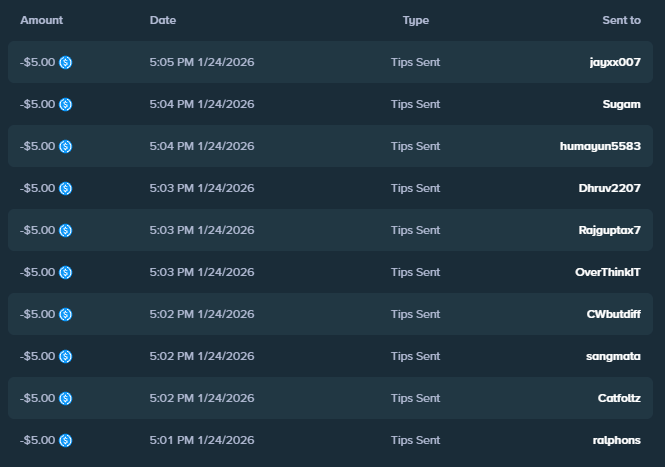Click -$5.00 amount in OverThinkIT row

[38, 272]
